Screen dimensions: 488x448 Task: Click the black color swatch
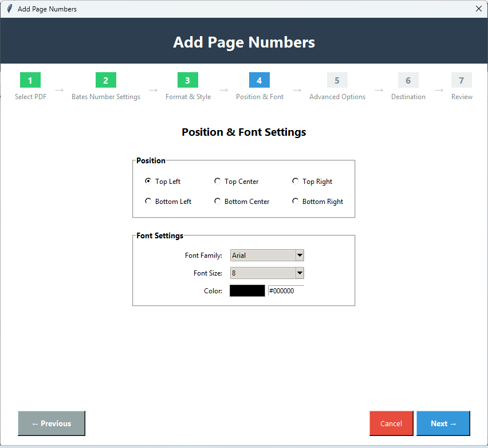click(x=247, y=290)
